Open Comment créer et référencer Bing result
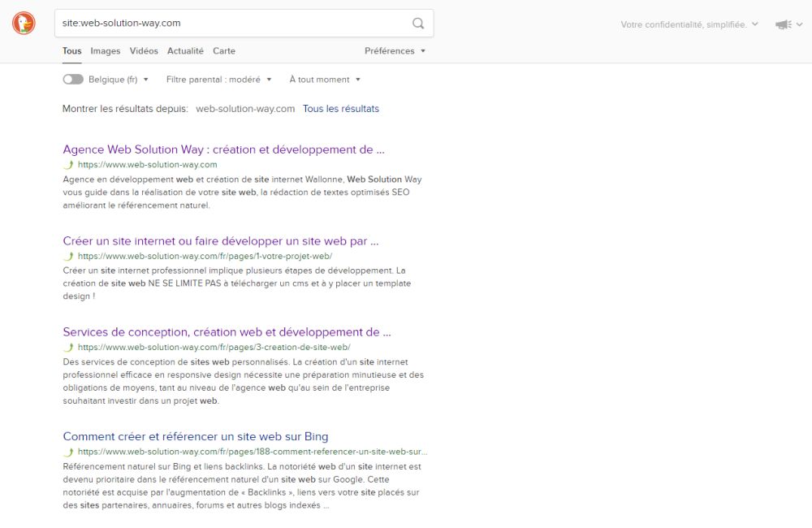Viewport: 812px width, 528px height. pyautogui.click(x=195, y=436)
